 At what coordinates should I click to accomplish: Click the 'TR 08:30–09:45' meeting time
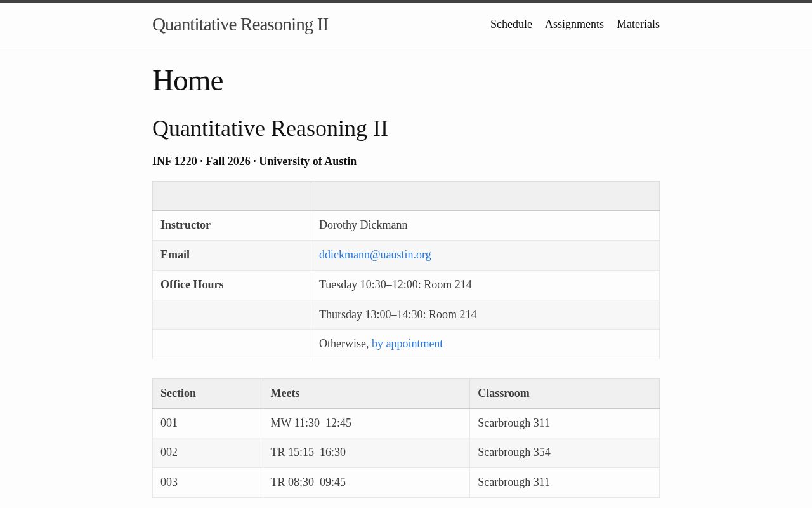point(308,482)
